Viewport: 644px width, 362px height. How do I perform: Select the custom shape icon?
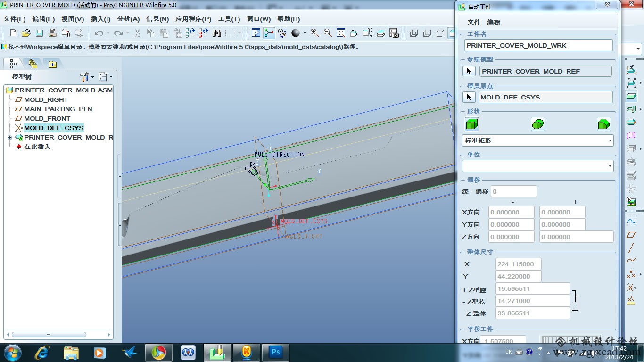604,124
